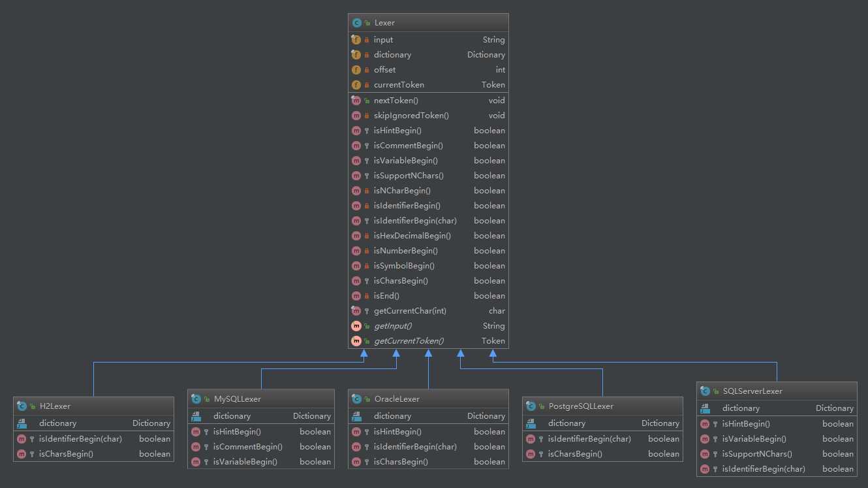The image size is (868, 488).
Task: Click the field icon beside Lexer dictionary
Action: click(356, 55)
